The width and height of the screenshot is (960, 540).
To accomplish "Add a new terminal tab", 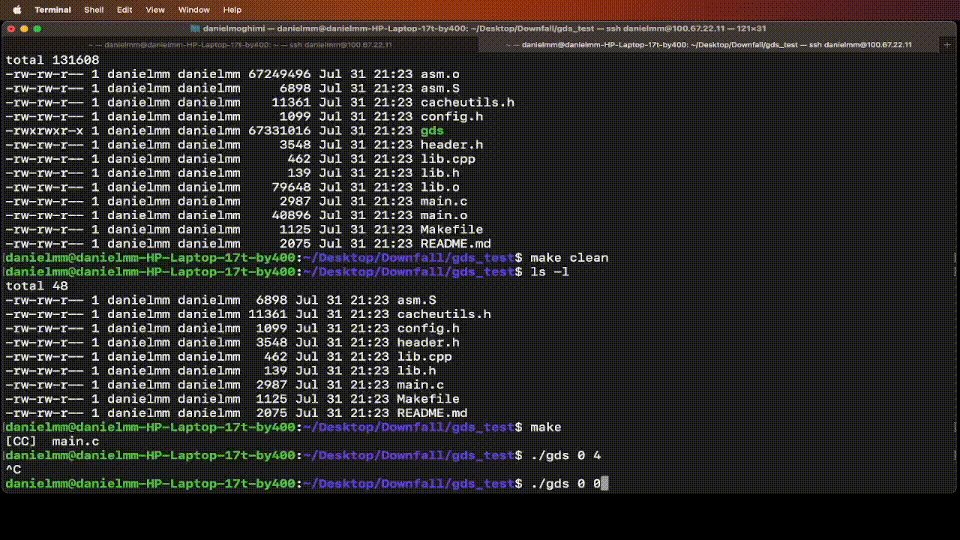I will (x=947, y=45).
